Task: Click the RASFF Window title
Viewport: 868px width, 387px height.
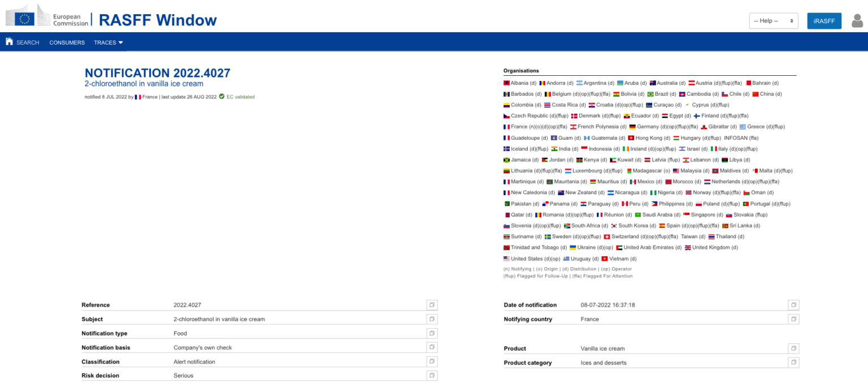Action: [158, 20]
